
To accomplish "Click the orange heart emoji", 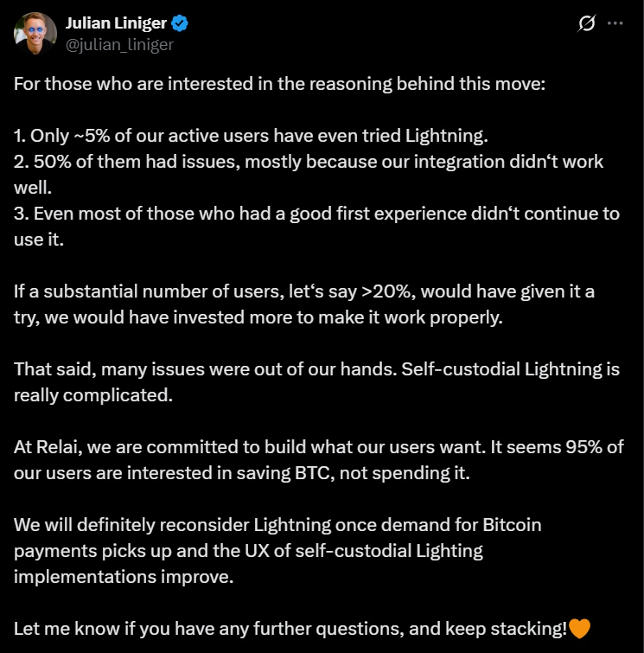I will pos(579,628).
